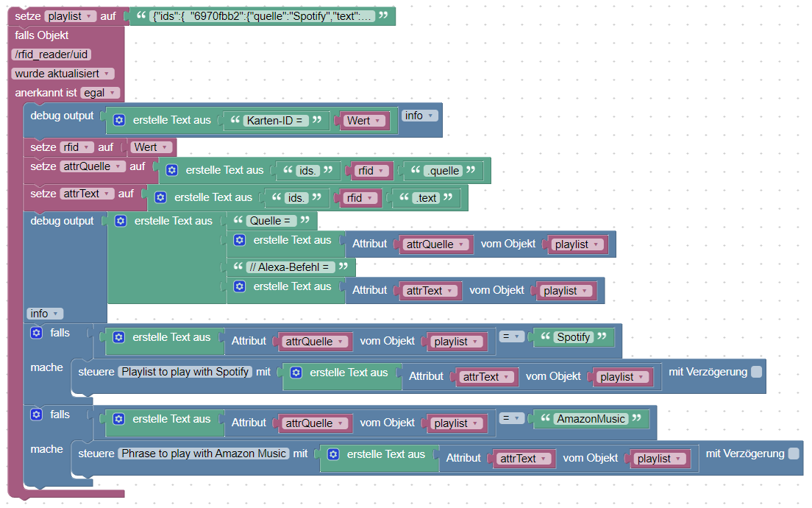
Task: Open playlist dropdown in Spotify condition
Action: [x=457, y=342]
